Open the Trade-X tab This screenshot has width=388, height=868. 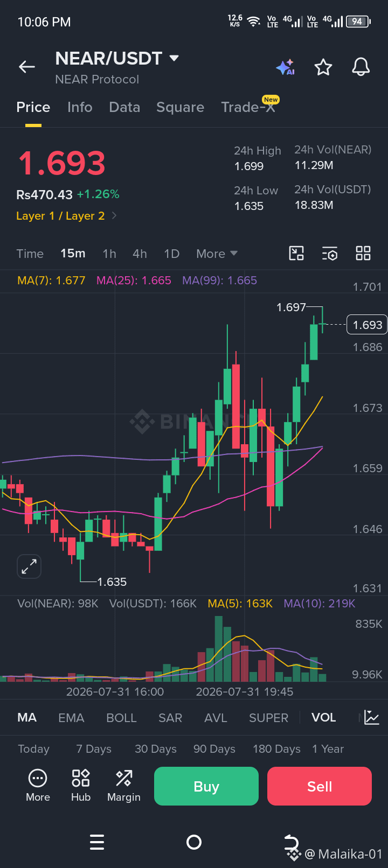pyautogui.click(x=248, y=107)
